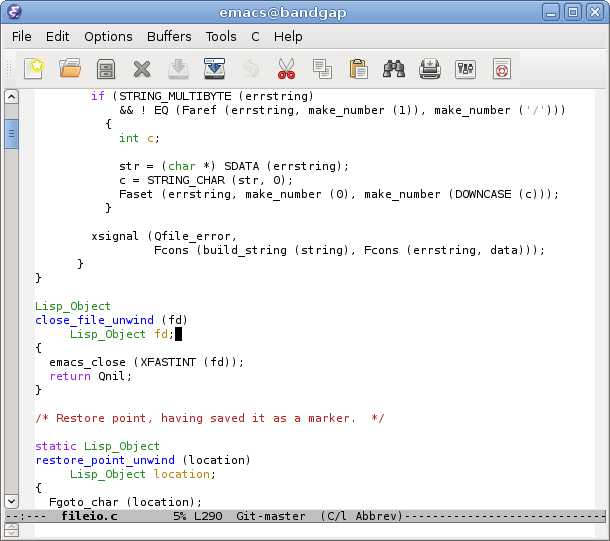
Task: Click the Save As disk icon
Action: click(x=214, y=69)
